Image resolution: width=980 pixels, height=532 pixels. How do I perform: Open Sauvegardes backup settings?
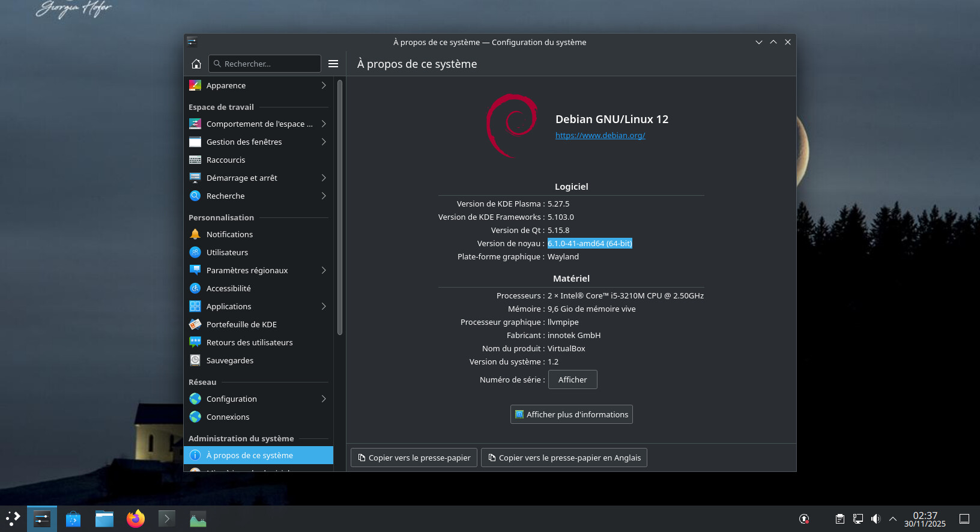(x=229, y=360)
